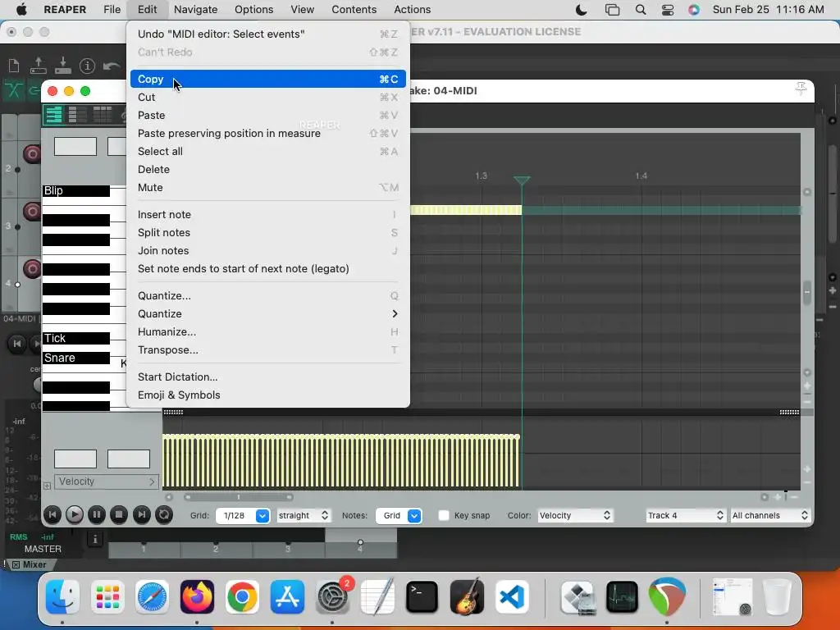Toggle Do Not Disturb moon icon
Viewport: 840px width, 630px height.
point(582,10)
